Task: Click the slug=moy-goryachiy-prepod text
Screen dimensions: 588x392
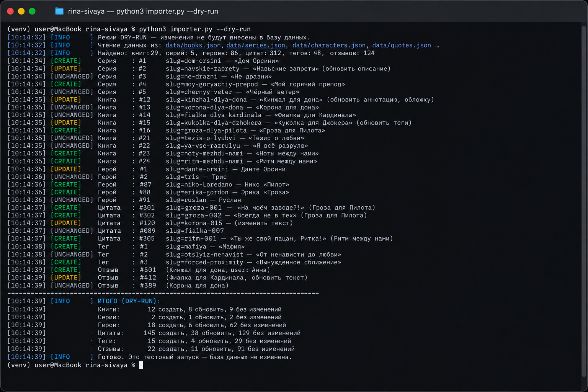Action: [212, 84]
